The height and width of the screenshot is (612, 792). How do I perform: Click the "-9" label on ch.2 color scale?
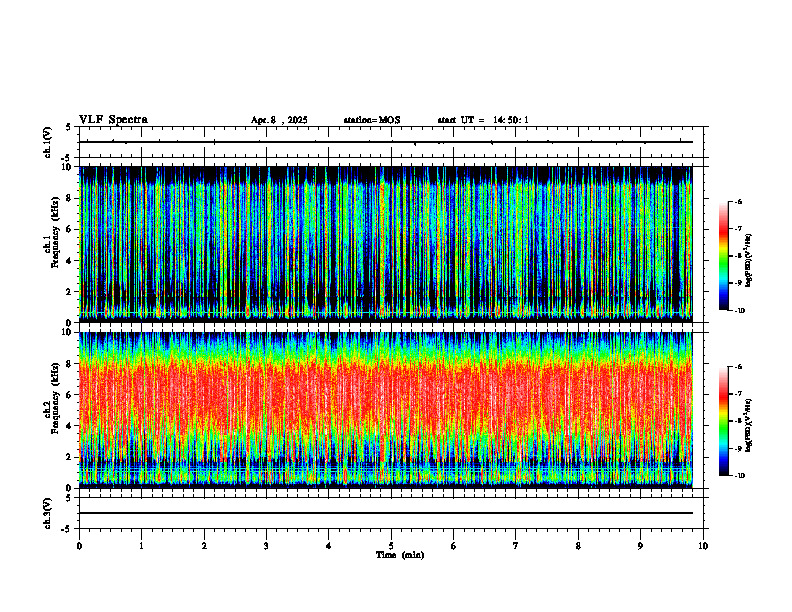pyautogui.click(x=739, y=448)
